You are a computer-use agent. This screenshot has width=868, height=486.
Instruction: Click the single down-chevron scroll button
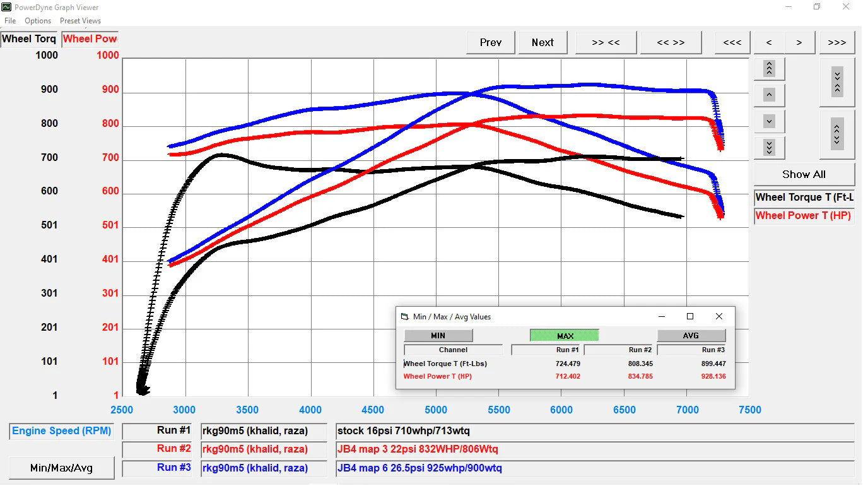point(769,121)
